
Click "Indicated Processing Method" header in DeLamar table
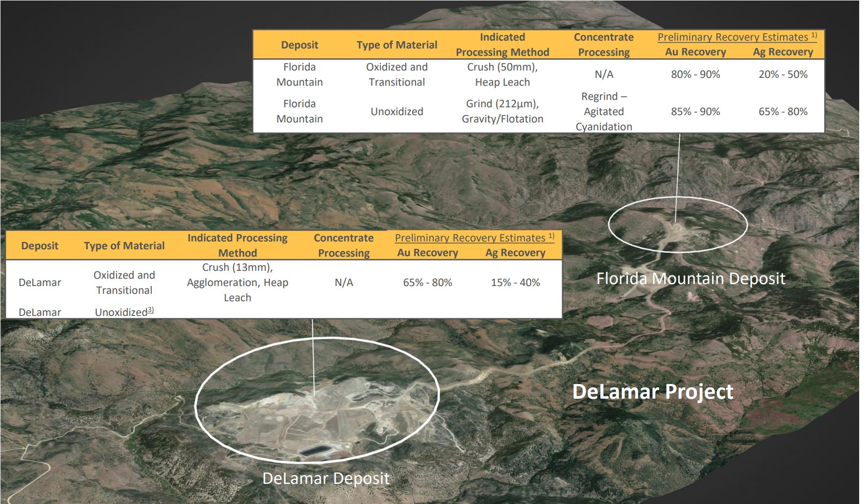coord(237,245)
